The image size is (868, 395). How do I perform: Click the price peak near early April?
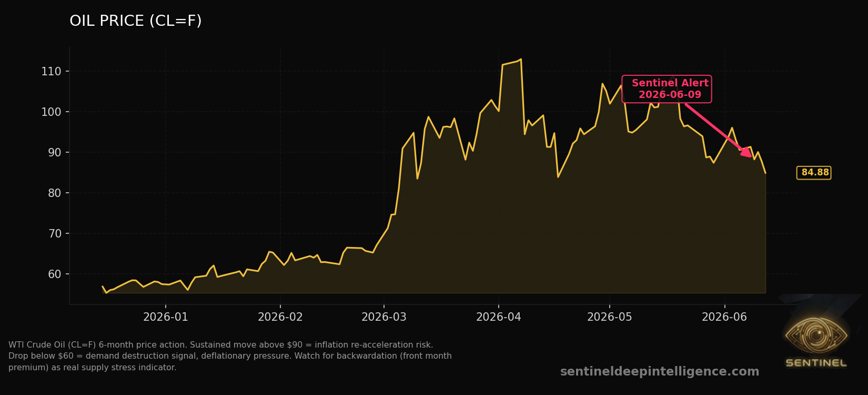(520, 59)
